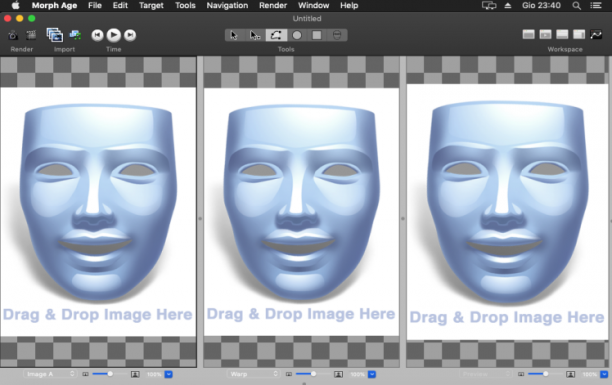612x385 pixels.
Task: Open Notification Center list icon
Action: click(x=596, y=5)
